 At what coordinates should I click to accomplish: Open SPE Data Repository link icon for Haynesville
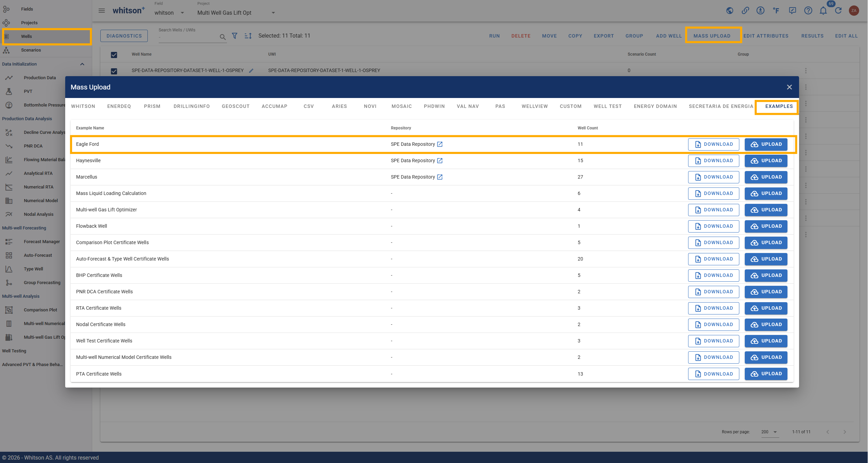440,161
